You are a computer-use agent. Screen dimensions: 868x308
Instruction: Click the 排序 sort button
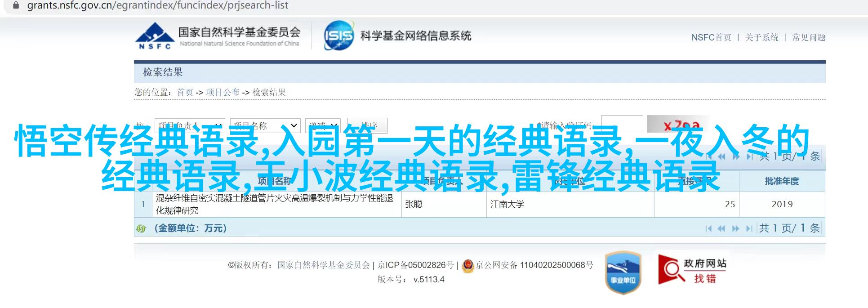(x=368, y=125)
